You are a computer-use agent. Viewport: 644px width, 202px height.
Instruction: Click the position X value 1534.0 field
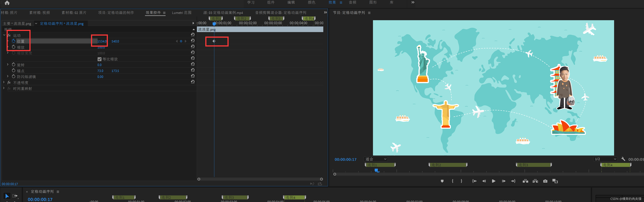pyautogui.click(x=102, y=41)
